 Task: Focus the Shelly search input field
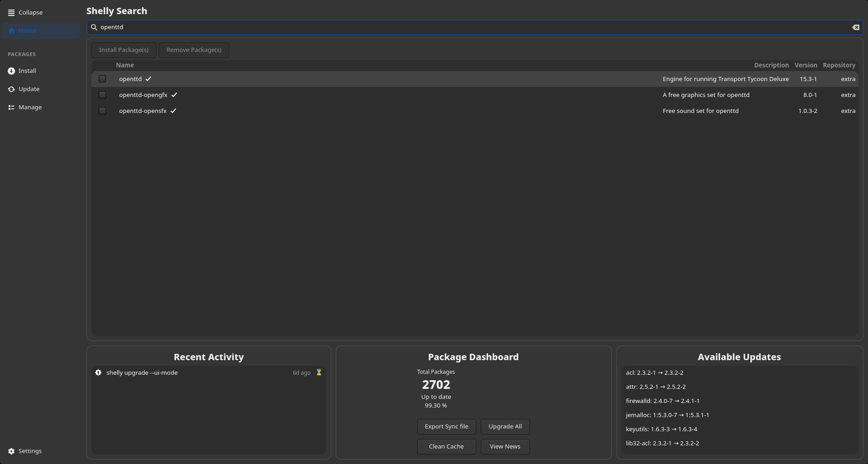pos(474,27)
